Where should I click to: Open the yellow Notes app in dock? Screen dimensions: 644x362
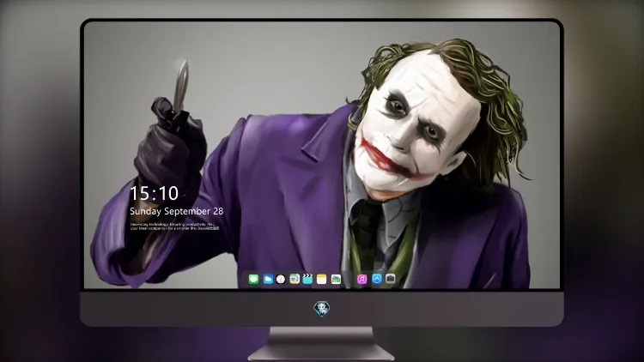[322, 280]
